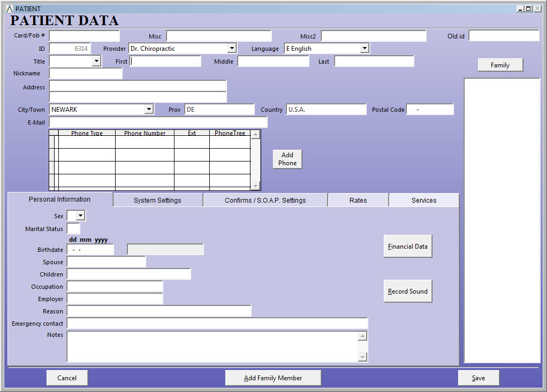547x392 pixels.
Task: Click inside the Notes text area
Action: (x=212, y=347)
